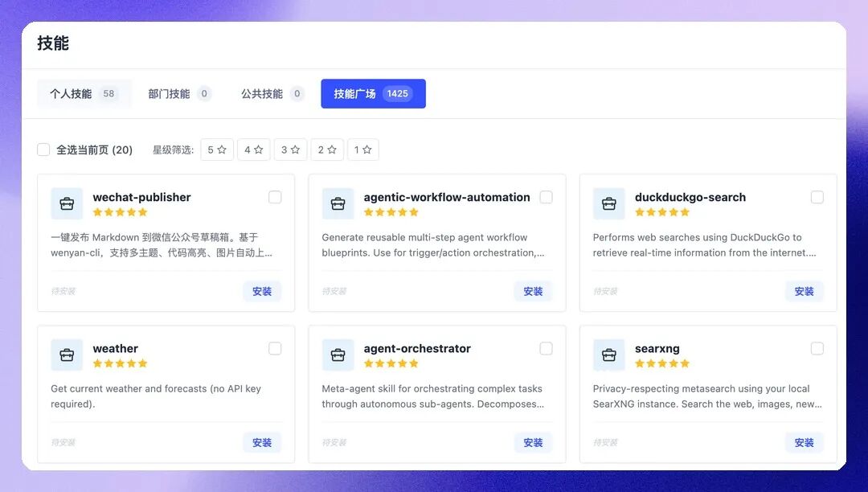Filter skills by 4 stars

[253, 150]
